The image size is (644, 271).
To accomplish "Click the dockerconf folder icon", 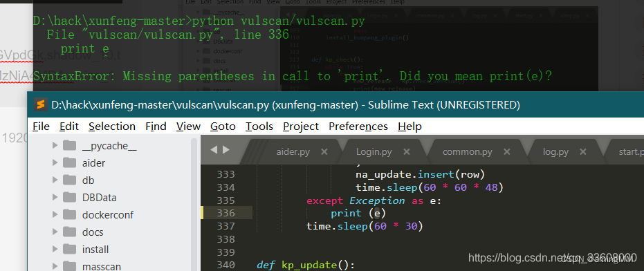I will click(70, 214).
